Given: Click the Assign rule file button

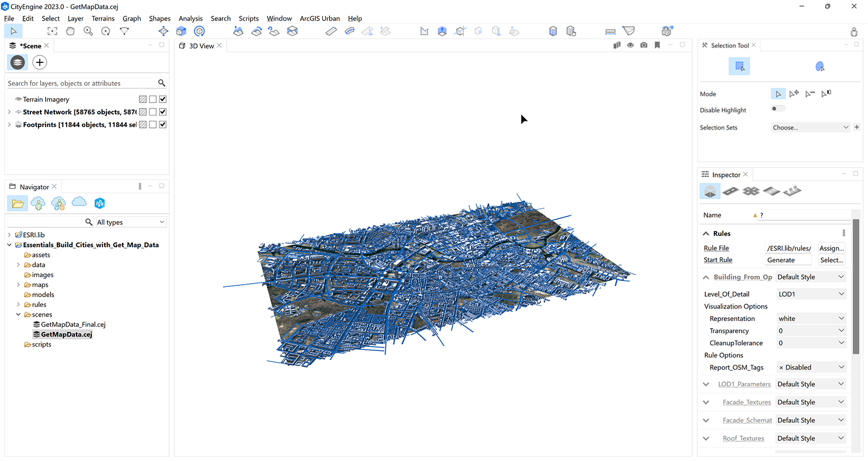Looking at the screenshot, I should coord(831,248).
